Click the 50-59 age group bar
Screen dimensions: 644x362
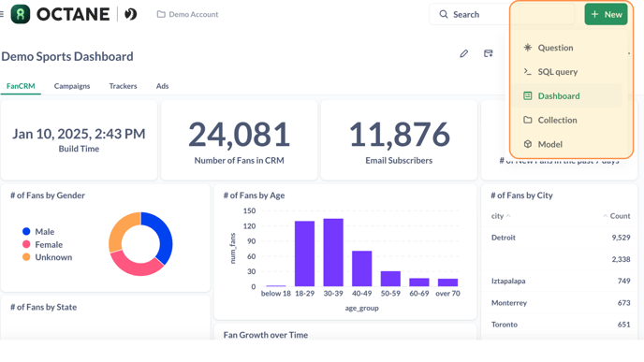[x=390, y=279]
